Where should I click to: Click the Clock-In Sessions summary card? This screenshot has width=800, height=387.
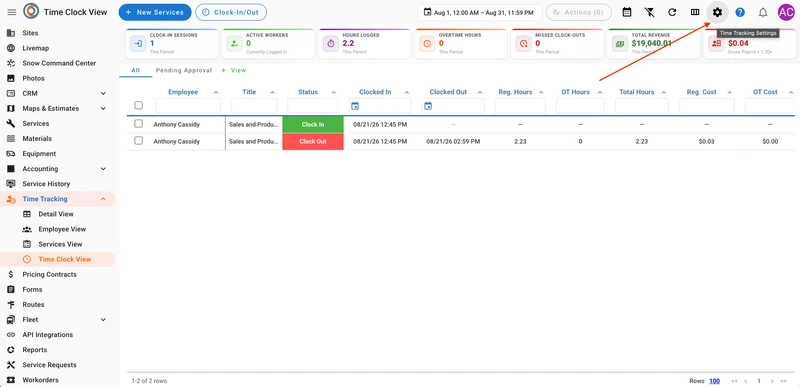tap(172, 44)
